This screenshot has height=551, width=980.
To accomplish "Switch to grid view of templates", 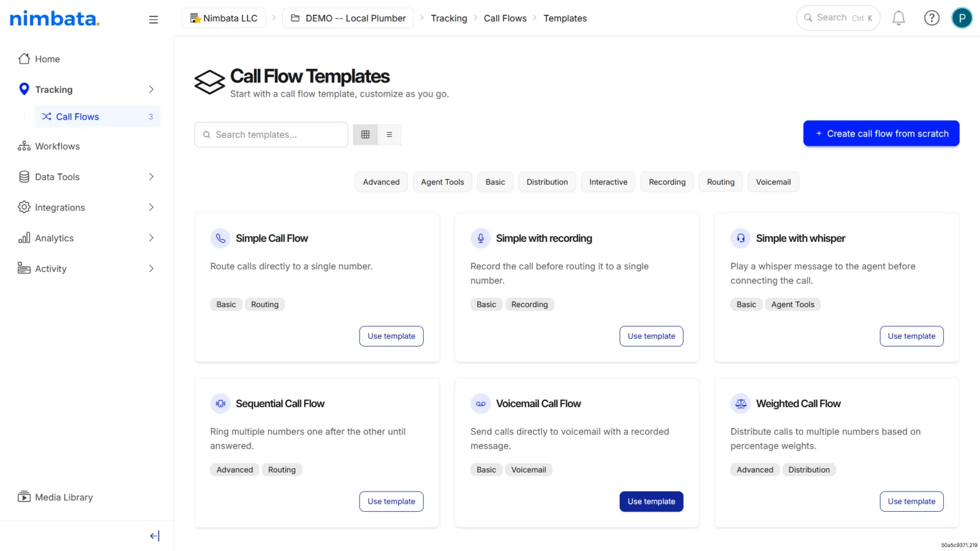I will click(366, 135).
